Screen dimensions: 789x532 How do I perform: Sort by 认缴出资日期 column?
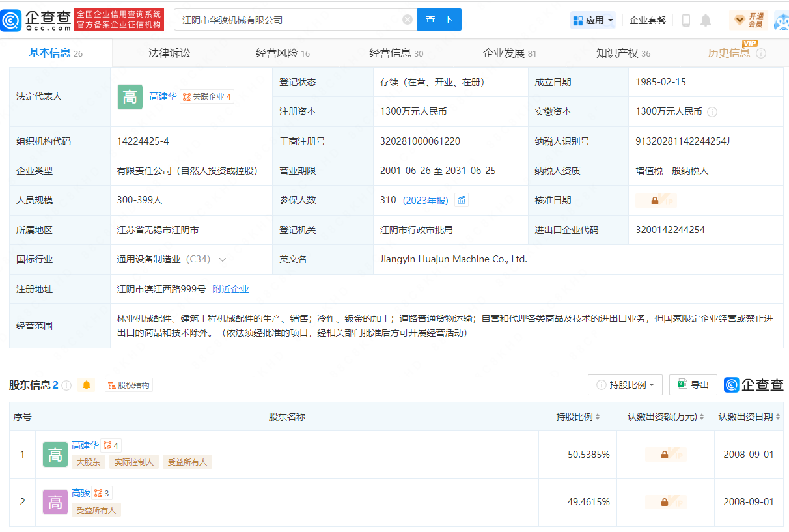(x=749, y=417)
